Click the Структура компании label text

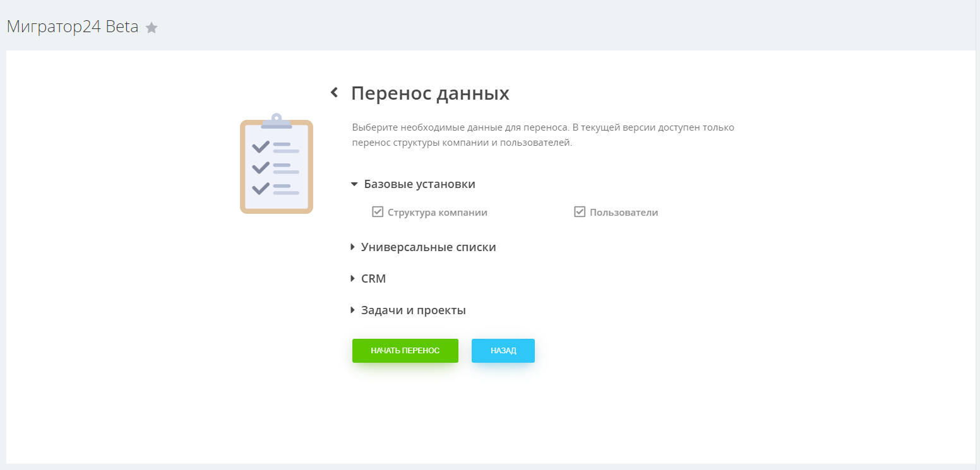pyautogui.click(x=437, y=213)
